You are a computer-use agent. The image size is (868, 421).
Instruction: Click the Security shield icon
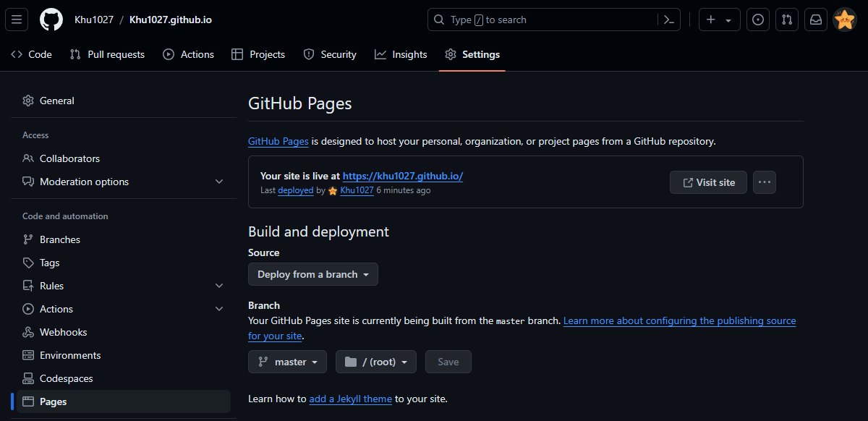point(309,54)
